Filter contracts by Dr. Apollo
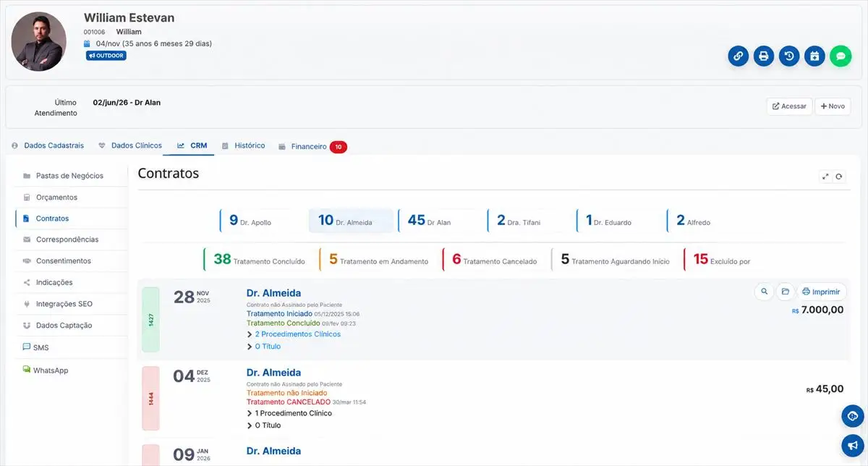868x466 pixels. [x=260, y=221]
